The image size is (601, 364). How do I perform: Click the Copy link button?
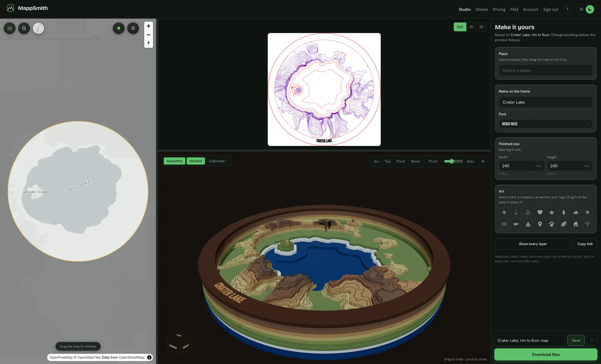[585, 244]
